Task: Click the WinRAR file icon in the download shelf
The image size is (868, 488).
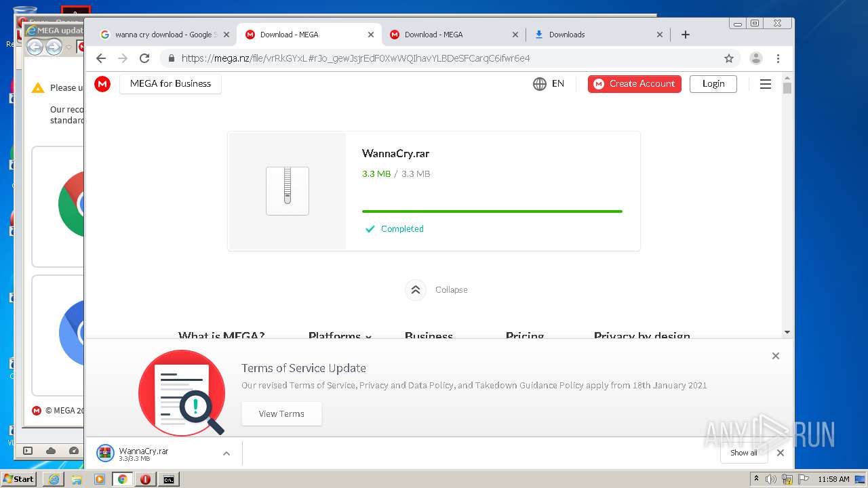Action: (x=105, y=453)
